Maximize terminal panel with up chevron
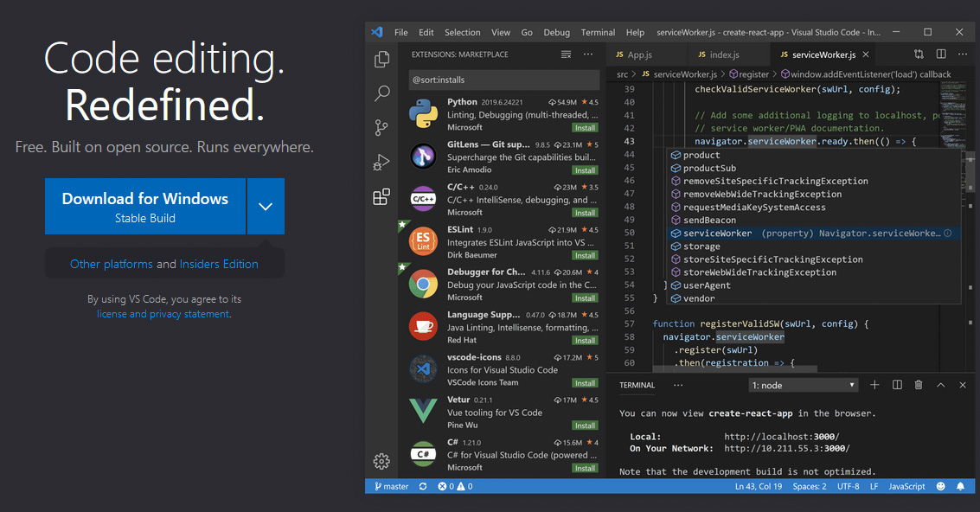Viewport: 980px width, 512px height. [940, 385]
